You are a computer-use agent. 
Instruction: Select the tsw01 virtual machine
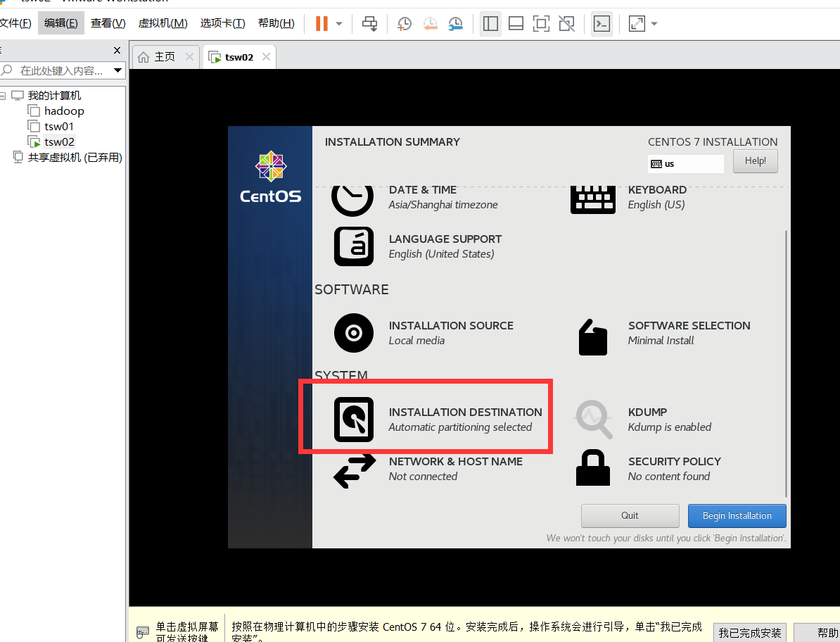[59, 127]
